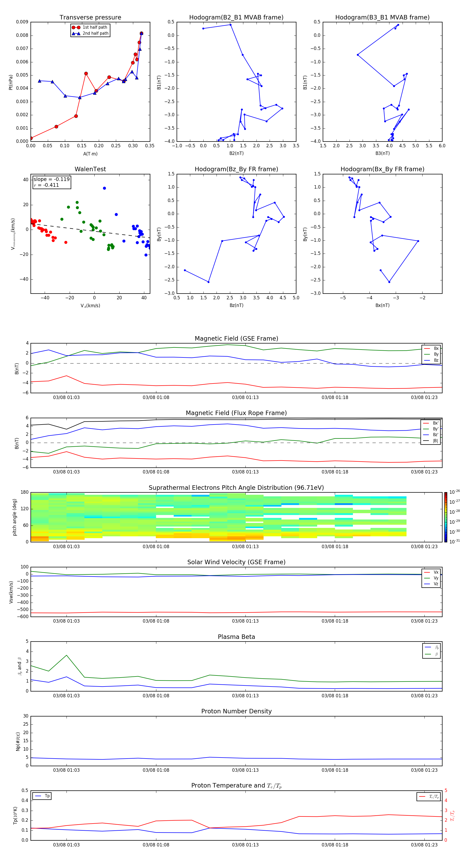Viewport: 473px width, 868px height.
Task: Click the 'A(T·m)' x-axis label
Action: point(90,154)
